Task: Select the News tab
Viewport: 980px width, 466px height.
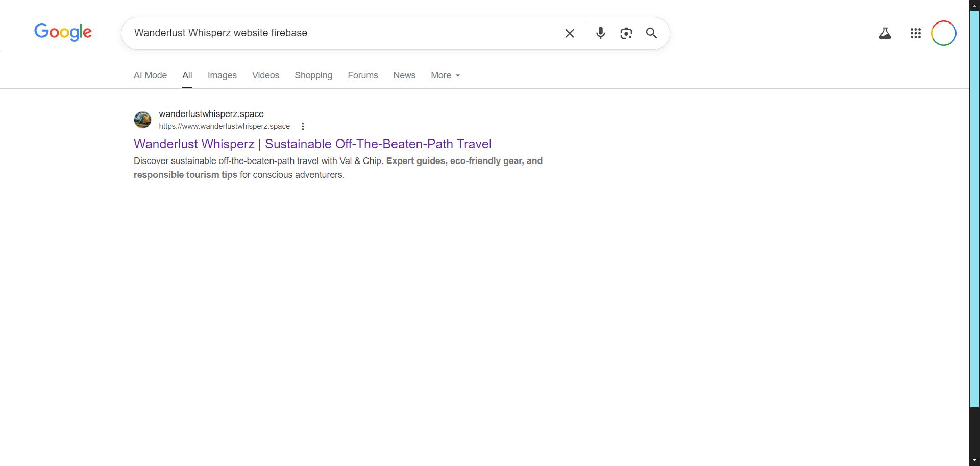Action: (x=404, y=75)
